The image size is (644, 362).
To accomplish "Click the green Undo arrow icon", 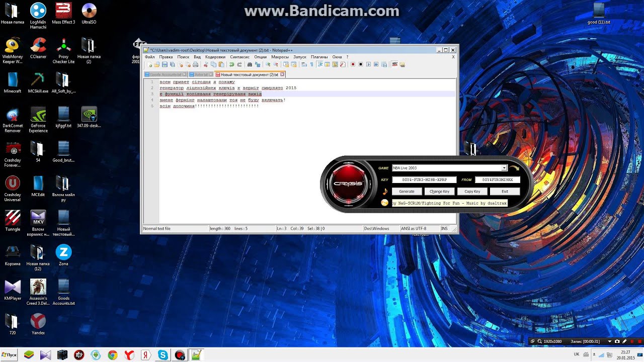I will click(x=231, y=64).
